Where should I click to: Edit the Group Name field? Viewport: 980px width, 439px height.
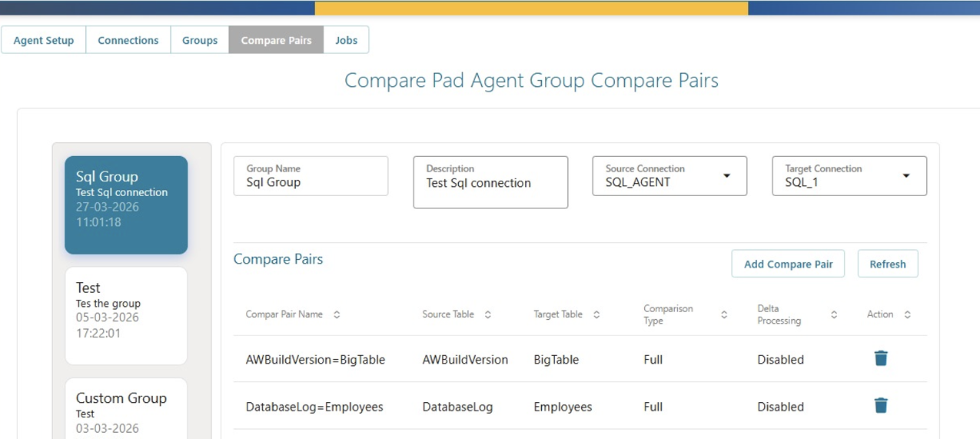click(x=311, y=176)
